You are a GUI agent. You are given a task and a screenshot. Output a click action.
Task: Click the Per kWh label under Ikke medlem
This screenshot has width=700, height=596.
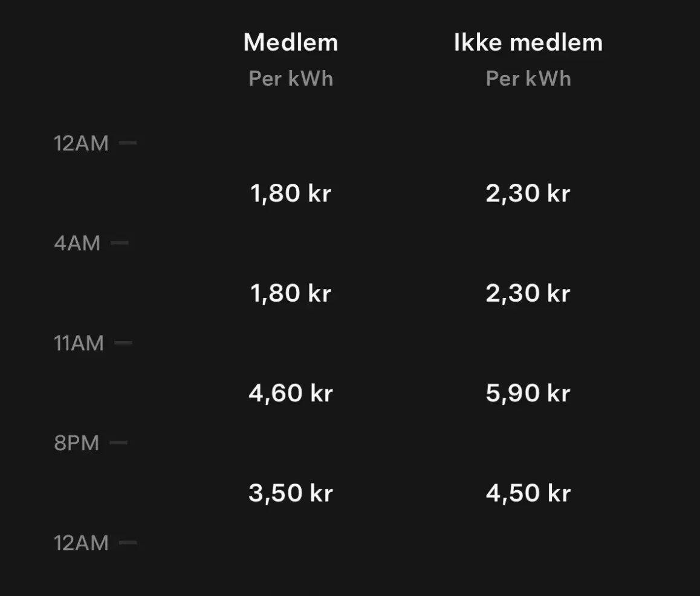click(x=528, y=79)
